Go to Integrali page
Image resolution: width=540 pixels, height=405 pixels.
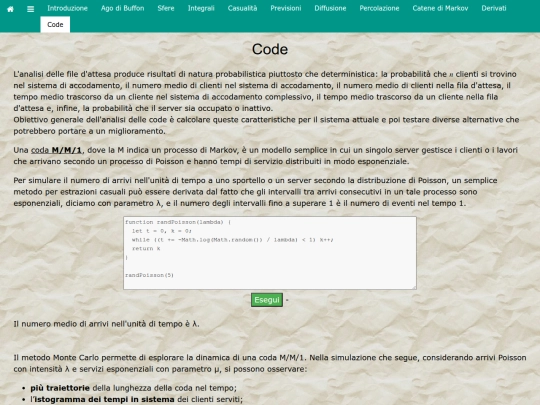coord(201,8)
